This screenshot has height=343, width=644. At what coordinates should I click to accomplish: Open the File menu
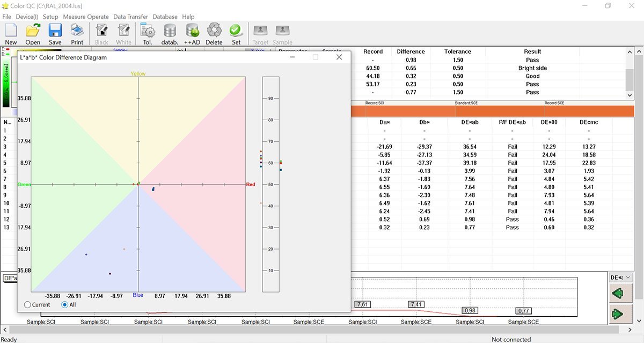[6, 17]
